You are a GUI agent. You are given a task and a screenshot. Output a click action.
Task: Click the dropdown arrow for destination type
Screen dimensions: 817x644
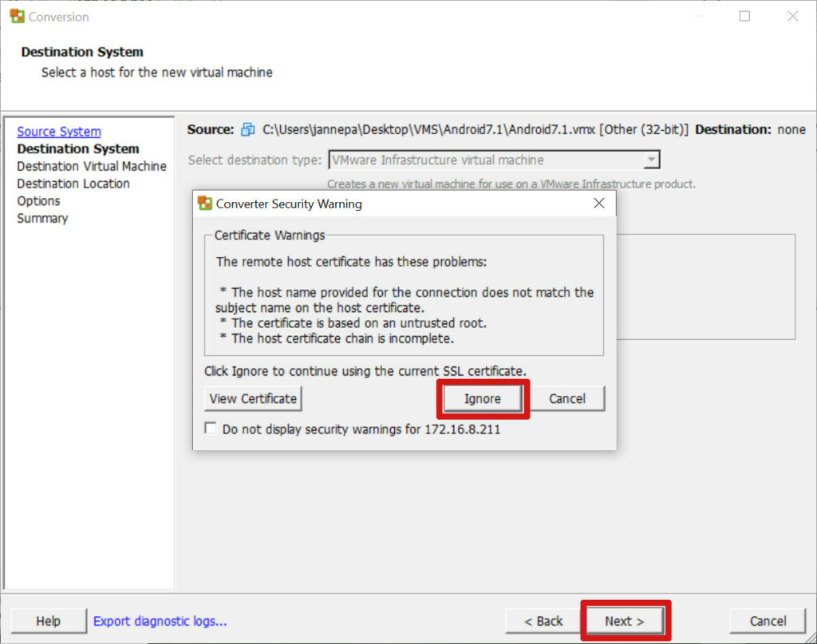coord(651,160)
